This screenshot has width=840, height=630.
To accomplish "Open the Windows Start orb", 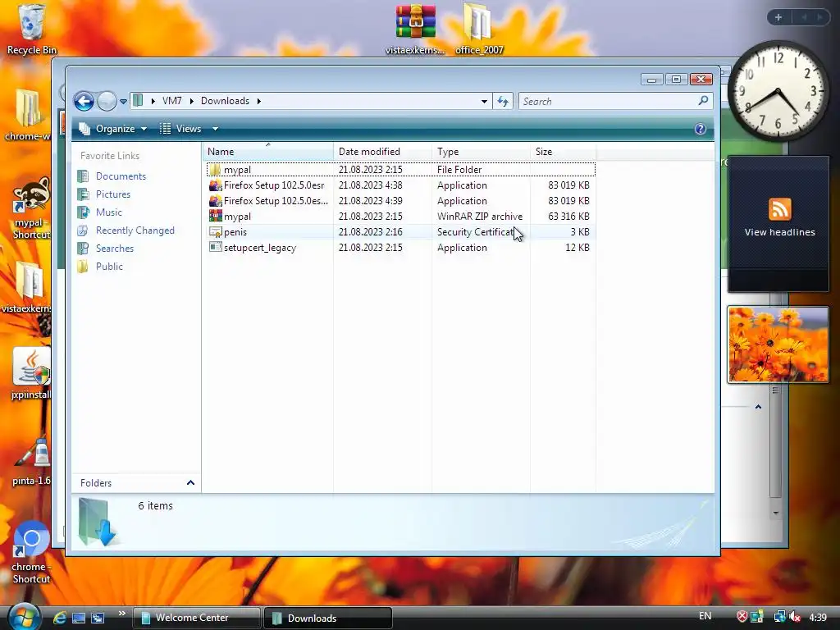I will click(x=23, y=617).
